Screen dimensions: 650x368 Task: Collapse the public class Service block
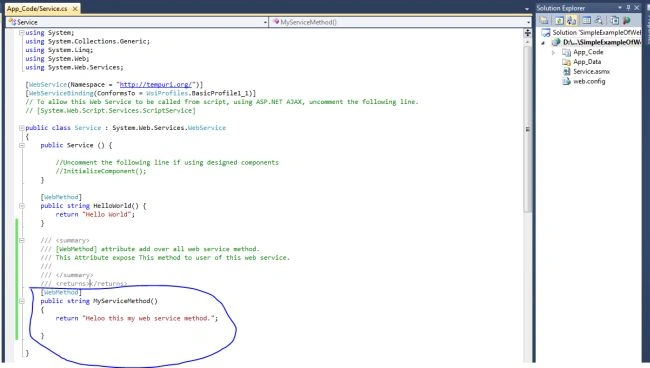[x=22, y=128]
